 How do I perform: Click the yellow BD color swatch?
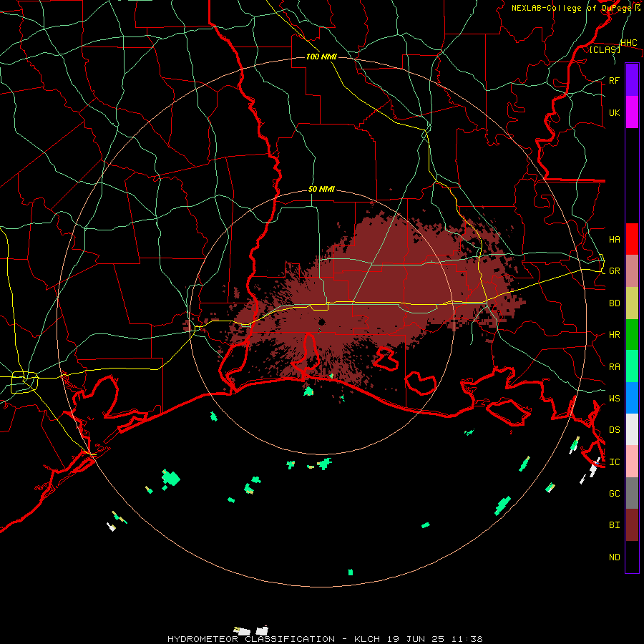[x=632, y=303]
